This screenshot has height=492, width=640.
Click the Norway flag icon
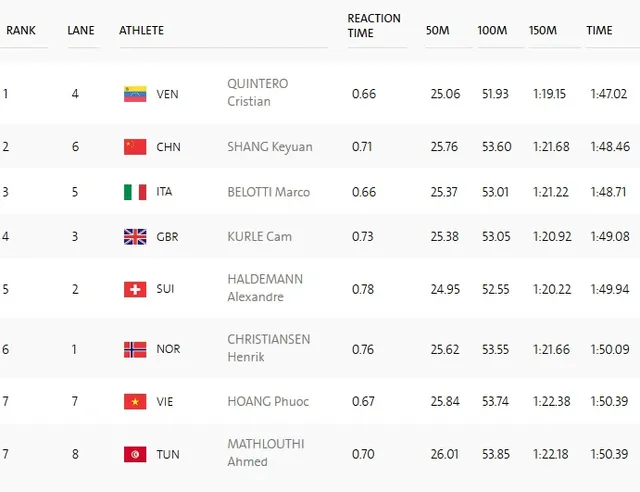(135, 350)
